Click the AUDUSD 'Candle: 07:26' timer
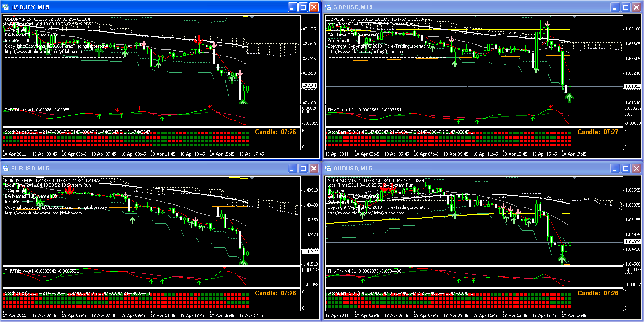This screenshot has width=644, height=322. coord(598,293)
